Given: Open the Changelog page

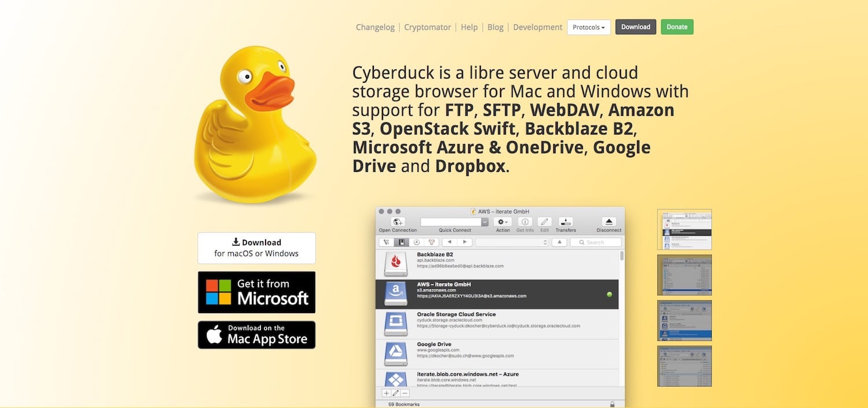Looking at the screenshot, I should (375, 27).
